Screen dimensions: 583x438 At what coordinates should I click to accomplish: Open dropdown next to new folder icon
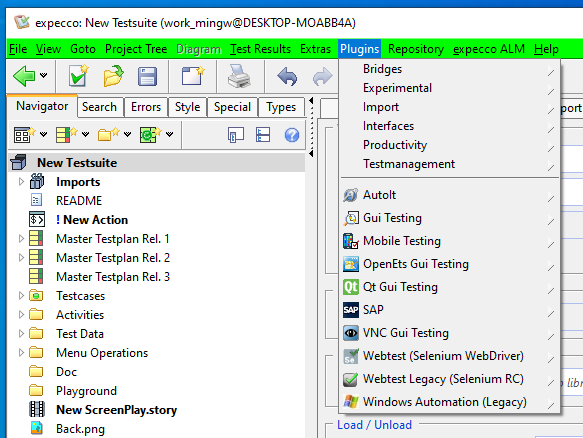pos(128,134)
